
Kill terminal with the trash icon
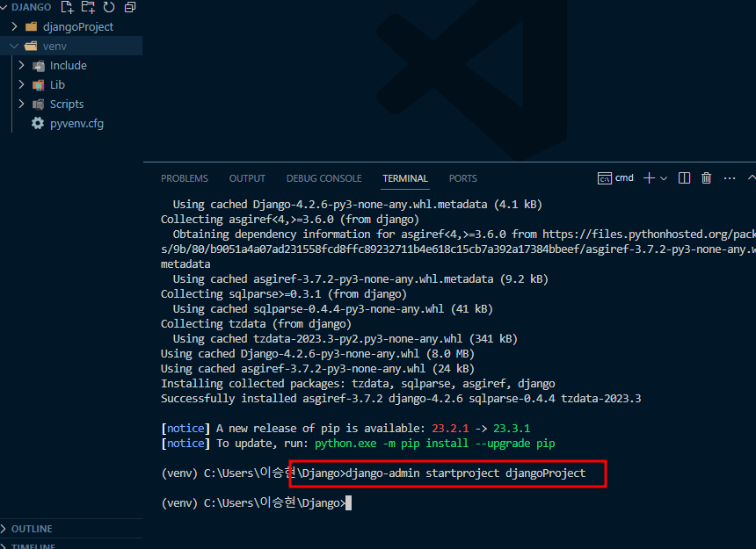click(x=707, y=178)
